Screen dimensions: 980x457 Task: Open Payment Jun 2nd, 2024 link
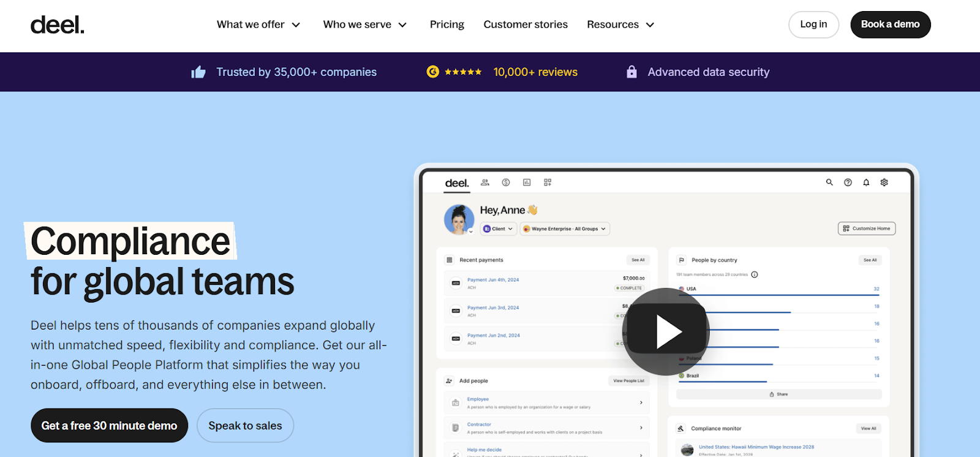tap(494, 335)
